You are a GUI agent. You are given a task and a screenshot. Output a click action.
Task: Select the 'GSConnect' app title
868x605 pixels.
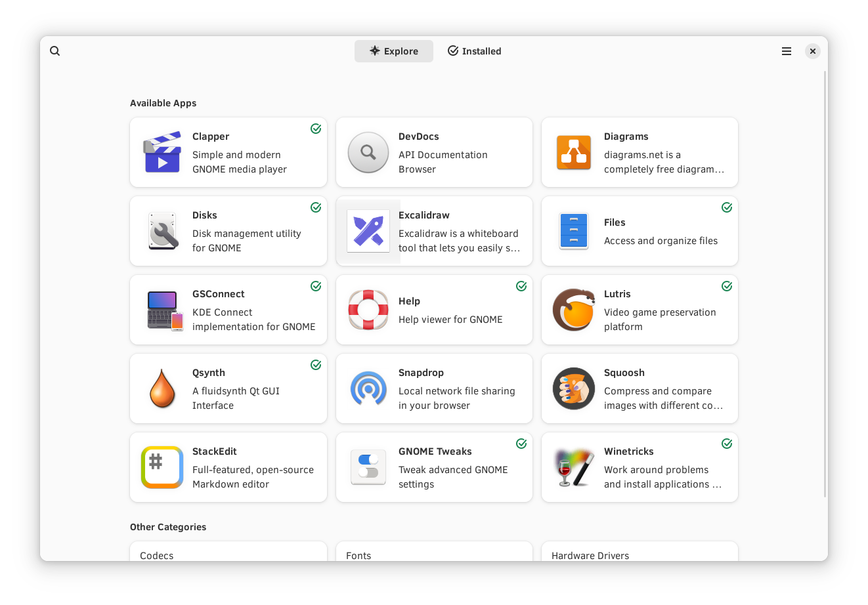pos(219,294)
